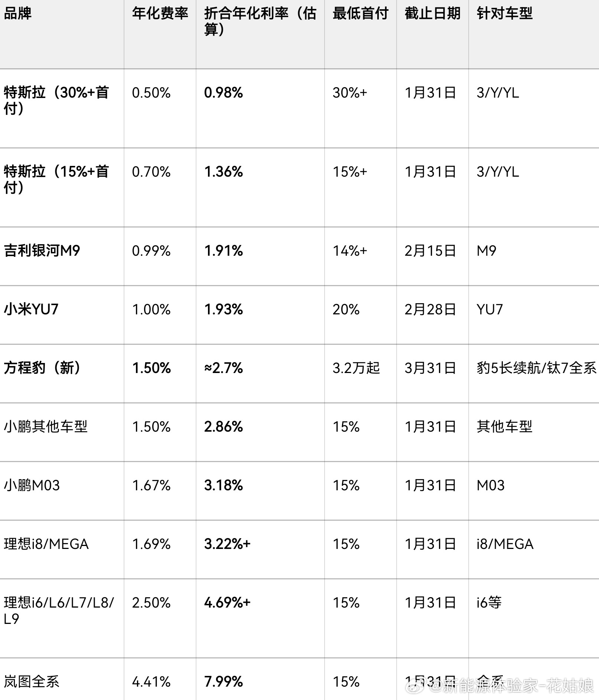The height and width of the screenshot is (700, 599).
Task: Click the 品牌 column header
Action: 17,14
